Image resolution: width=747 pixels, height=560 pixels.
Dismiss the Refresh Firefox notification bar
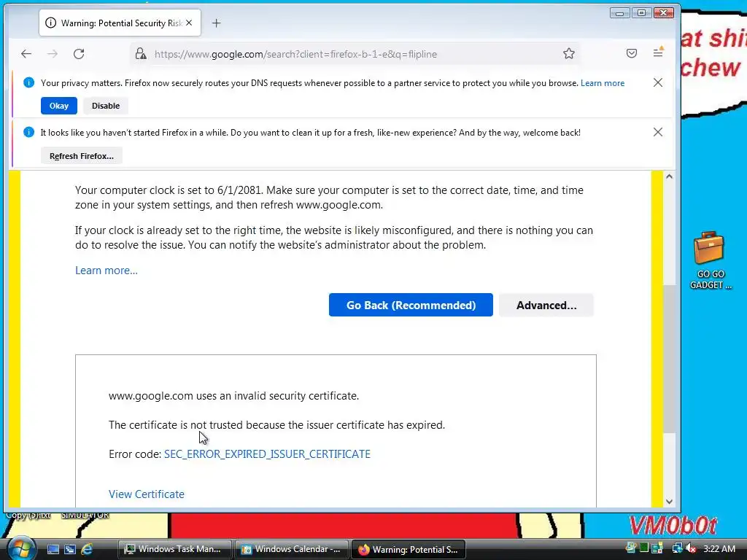658,133
